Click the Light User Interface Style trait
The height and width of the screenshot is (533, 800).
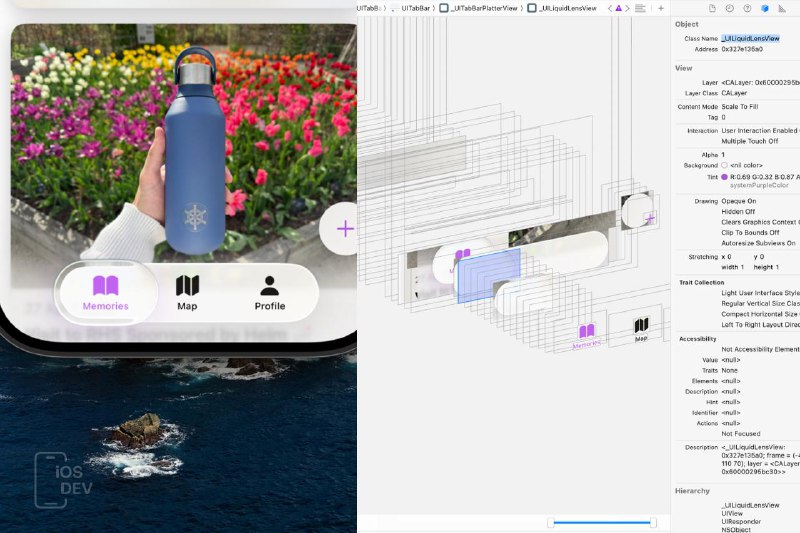tap(760, 293)
